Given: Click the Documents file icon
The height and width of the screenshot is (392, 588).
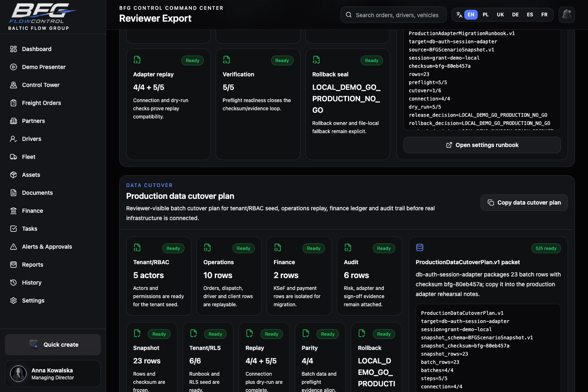Looking at the screenshot, I should [x=13, y=193].
